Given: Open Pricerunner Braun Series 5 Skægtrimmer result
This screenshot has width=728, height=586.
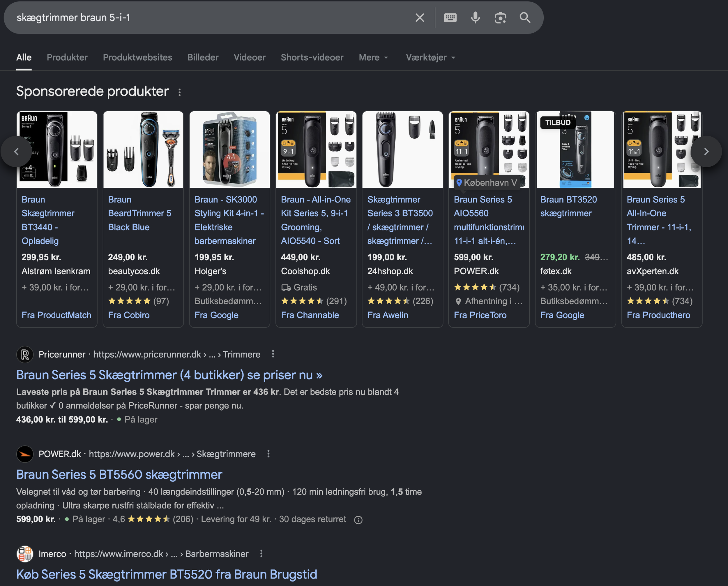Looking at the screenshot, I should coord(169,375).
